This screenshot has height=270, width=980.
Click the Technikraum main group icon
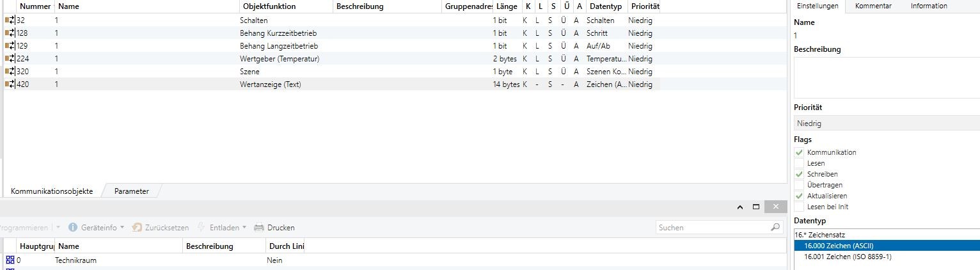10,260
